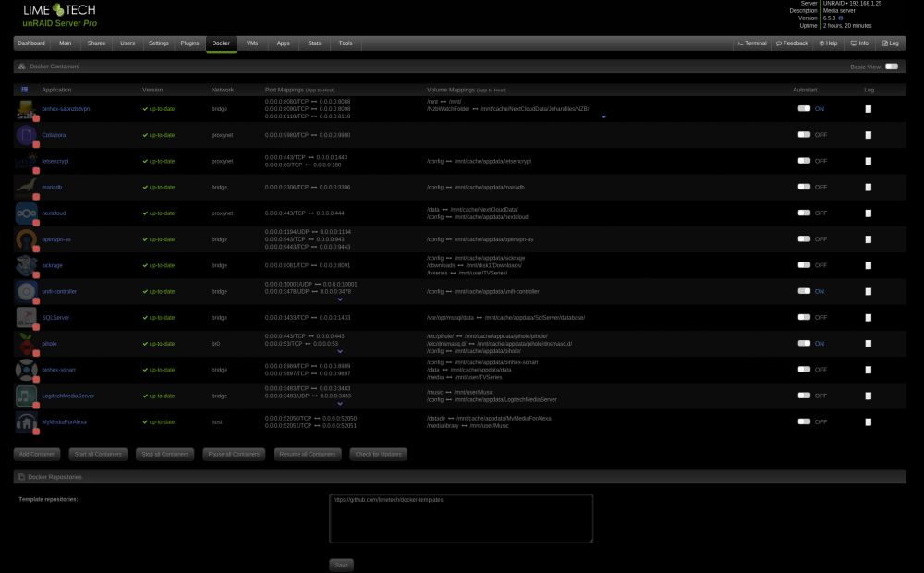The width and height of the screenshot is (924, 573).
Task: Open log icon for MyMediaForAlexa row
Action: [x=868, y=422]
